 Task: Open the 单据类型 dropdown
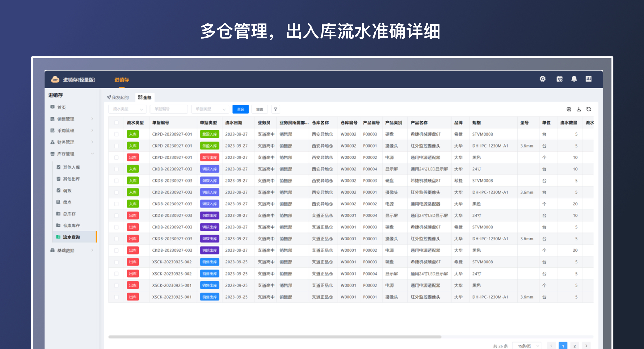pos(210,109)
